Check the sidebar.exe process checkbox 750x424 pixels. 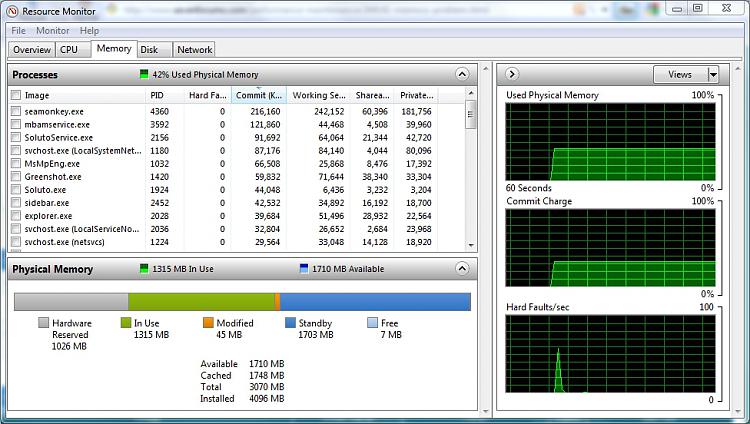pyautogui.click(x=16, y=203)
